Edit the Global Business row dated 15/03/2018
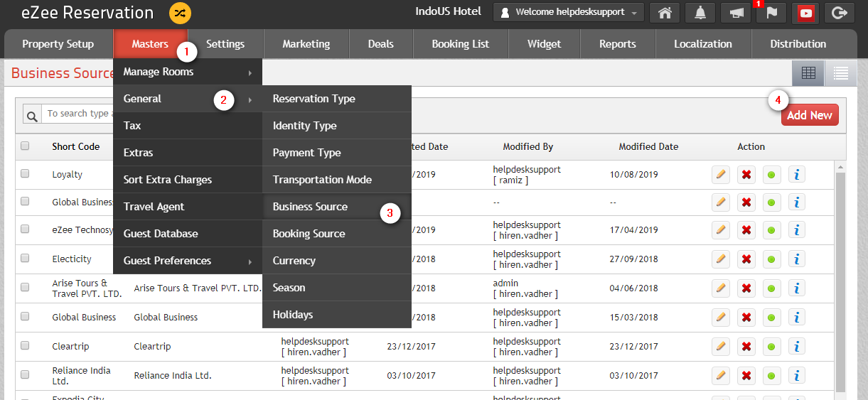 pos(721,318)
